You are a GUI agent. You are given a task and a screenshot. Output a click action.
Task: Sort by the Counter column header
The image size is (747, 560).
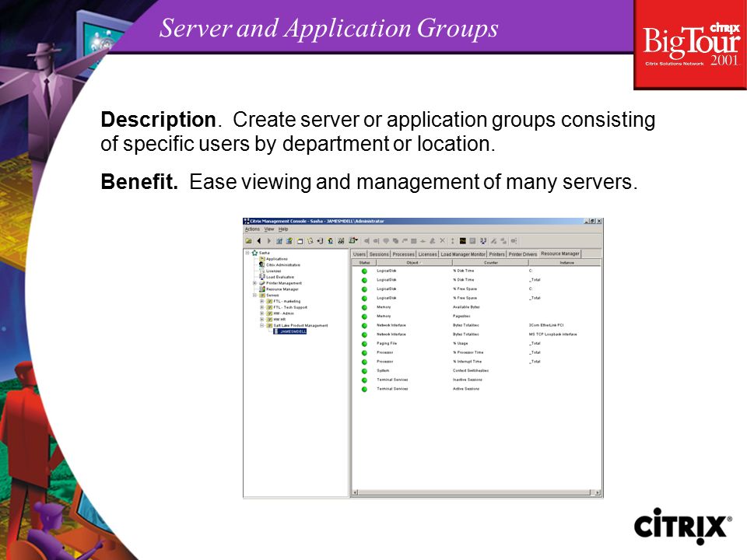click(491, 263)
